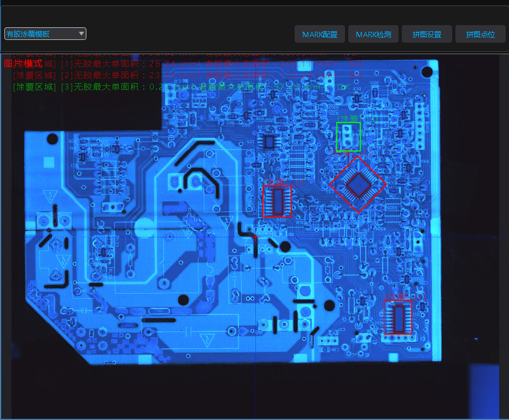Click the chip center inside the red diamond
The image size is (509, 420).
point(358,184)
